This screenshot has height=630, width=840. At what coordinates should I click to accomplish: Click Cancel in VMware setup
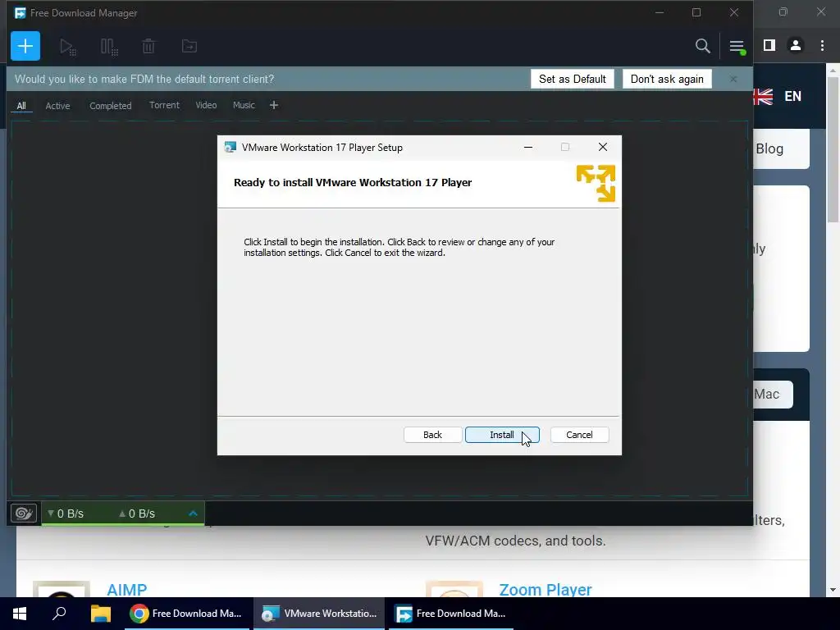coord(579,435)
